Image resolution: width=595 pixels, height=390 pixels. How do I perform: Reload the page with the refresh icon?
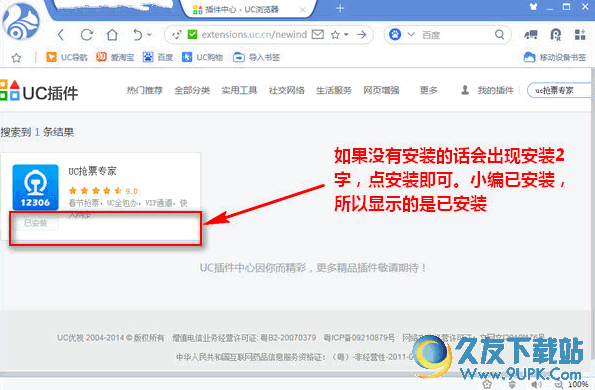tap(87, 35)
